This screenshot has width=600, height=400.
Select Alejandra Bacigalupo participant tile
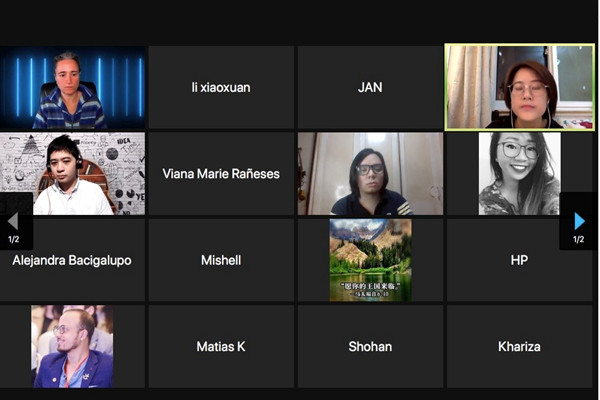click(x=72, y=260)
